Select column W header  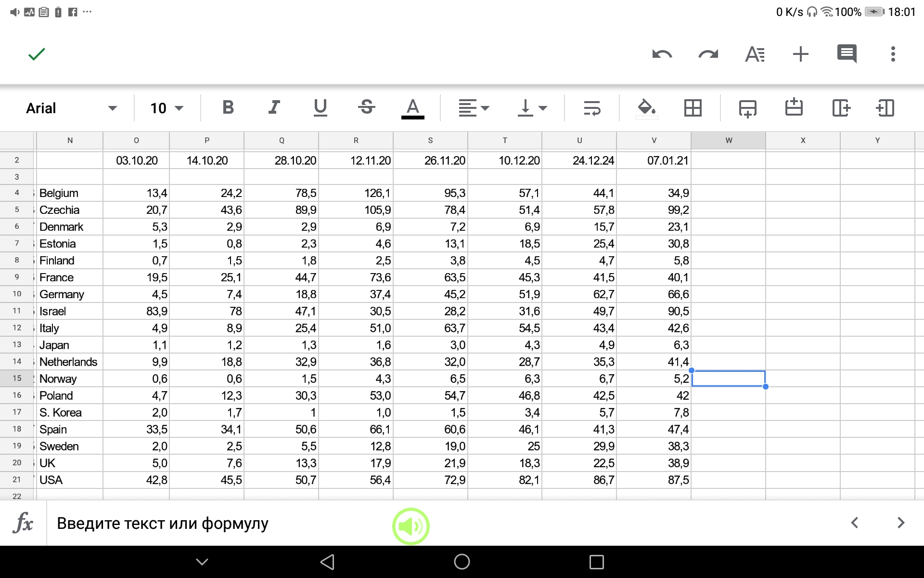(728, 140)
